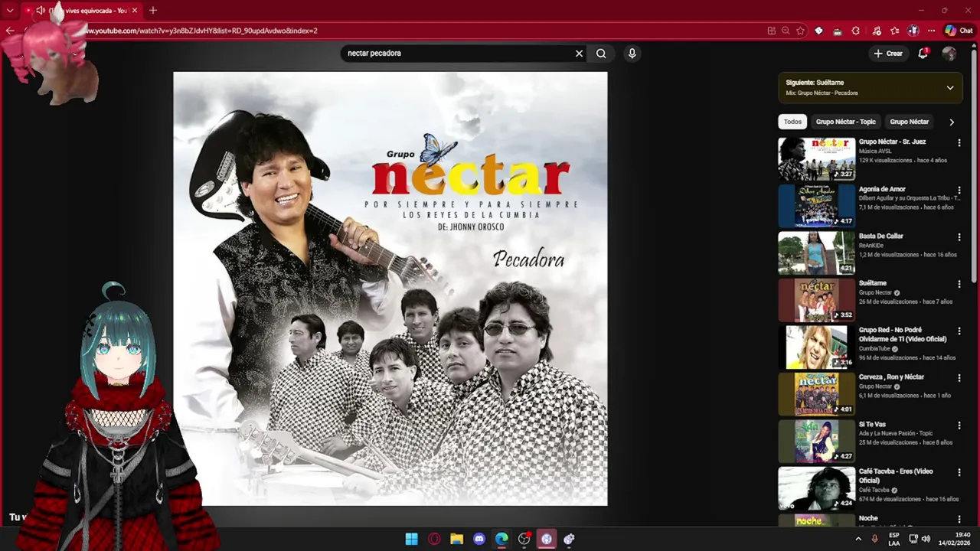Collapse the 'Siguiente: Suéltame' playlist panel

(950, 88)
